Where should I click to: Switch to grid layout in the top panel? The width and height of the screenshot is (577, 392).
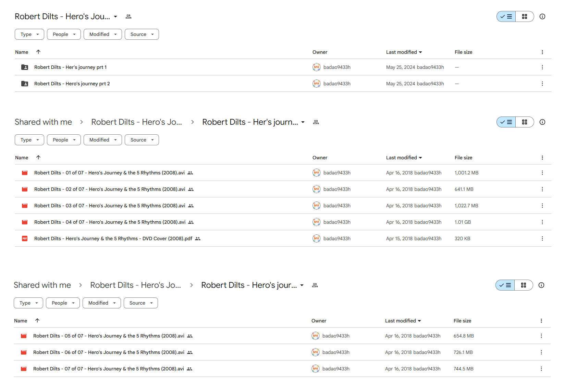(x=525, y=16)
